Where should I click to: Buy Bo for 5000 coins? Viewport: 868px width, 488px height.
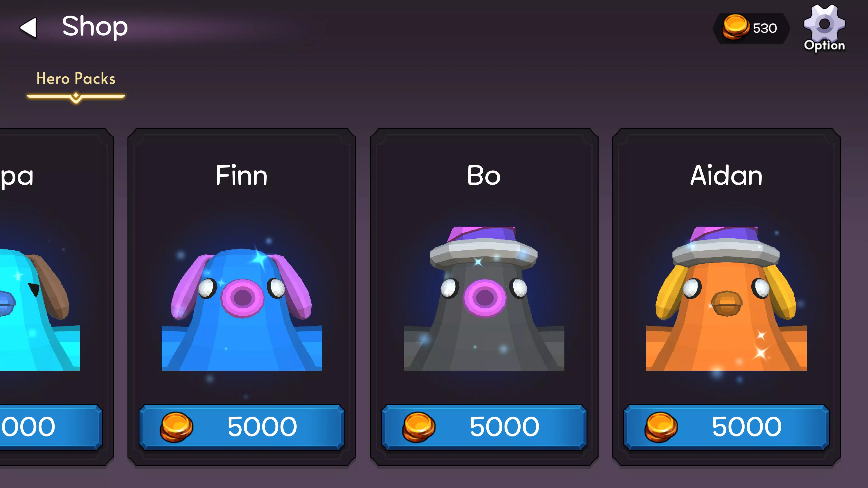coord(484,427)
